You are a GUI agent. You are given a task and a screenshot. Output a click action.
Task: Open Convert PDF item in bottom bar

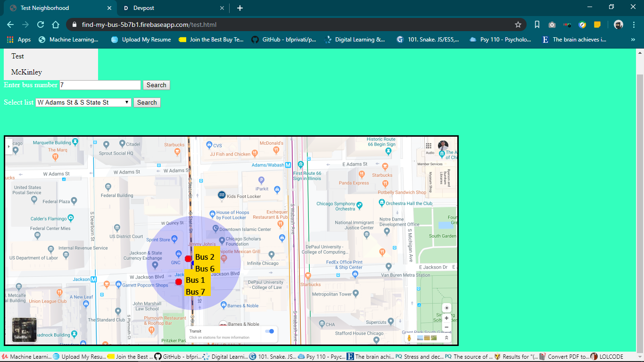(564, 357)
